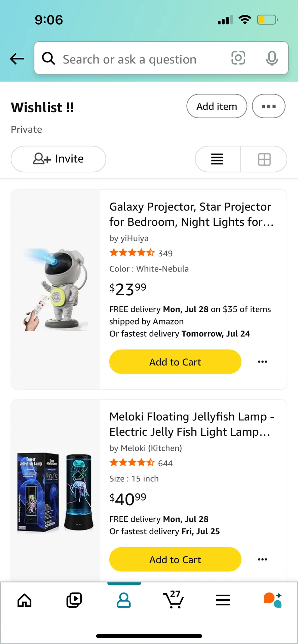
Task: Open wishlist more options menu
Action: click(268, 106)
